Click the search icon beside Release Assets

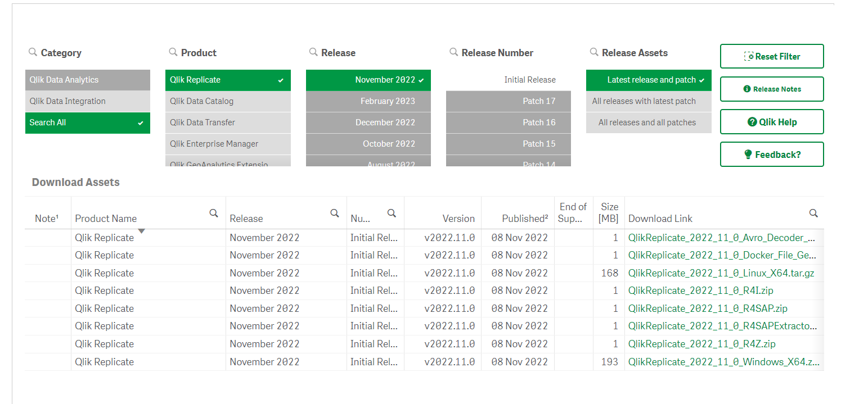click(593, 52)
